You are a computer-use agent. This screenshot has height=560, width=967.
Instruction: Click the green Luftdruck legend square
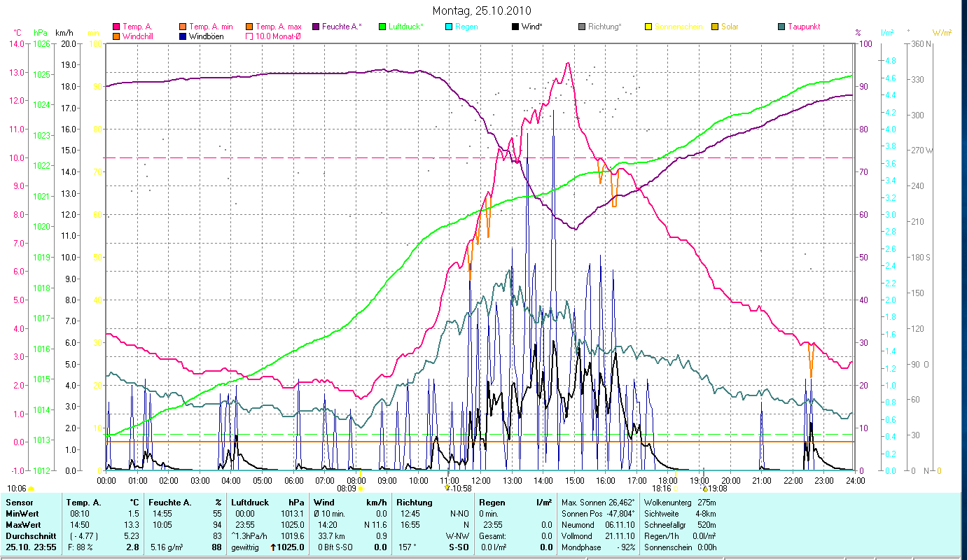pos(382,27)
